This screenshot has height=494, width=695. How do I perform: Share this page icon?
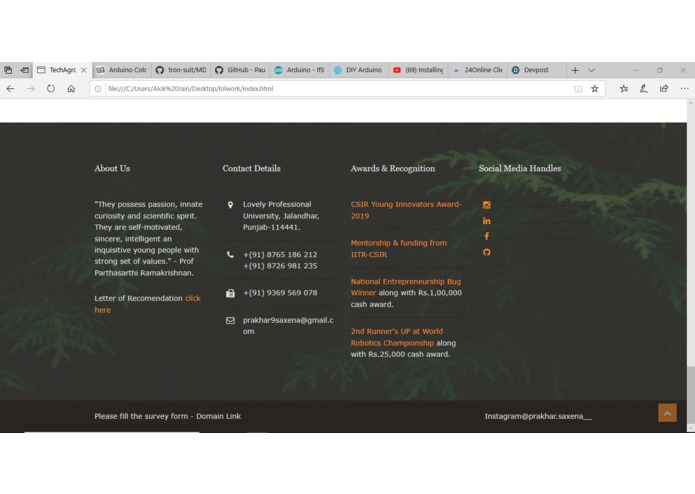coord(664,89)
